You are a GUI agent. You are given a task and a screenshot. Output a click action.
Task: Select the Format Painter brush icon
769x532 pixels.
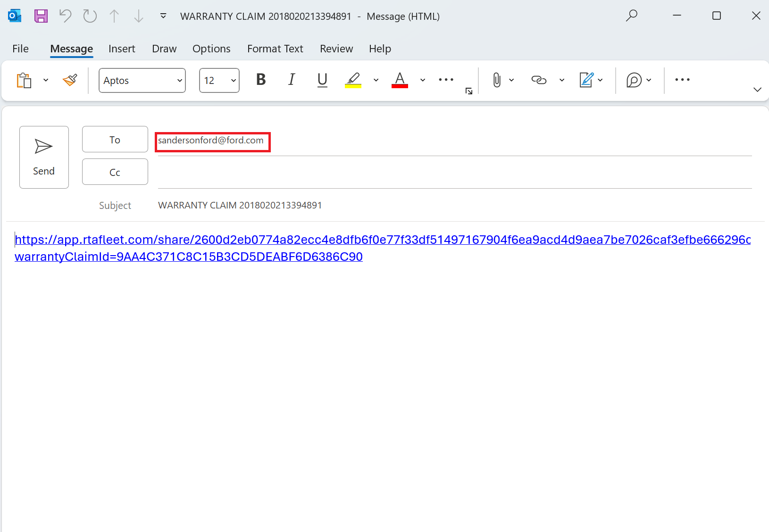70,80
